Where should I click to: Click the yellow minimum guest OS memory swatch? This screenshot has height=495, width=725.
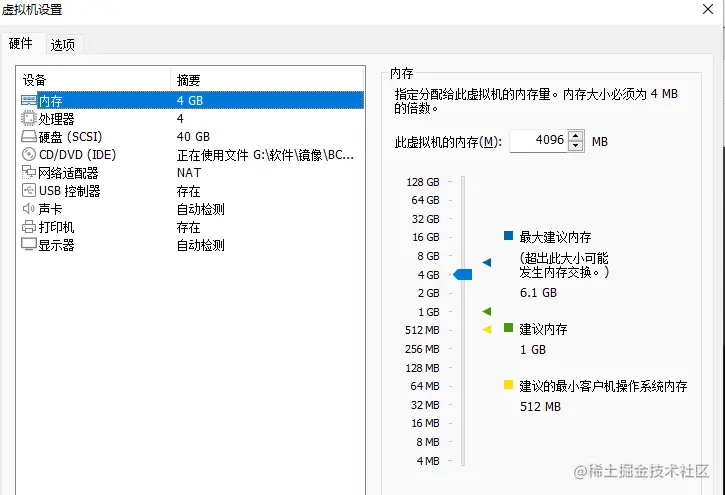pos(509,385)
